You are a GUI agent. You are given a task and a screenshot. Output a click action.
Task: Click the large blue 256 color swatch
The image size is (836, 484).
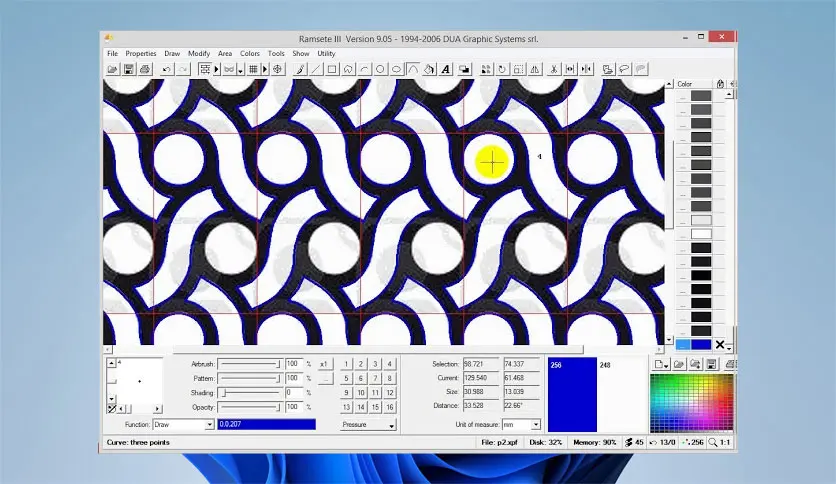pos(572,394)
